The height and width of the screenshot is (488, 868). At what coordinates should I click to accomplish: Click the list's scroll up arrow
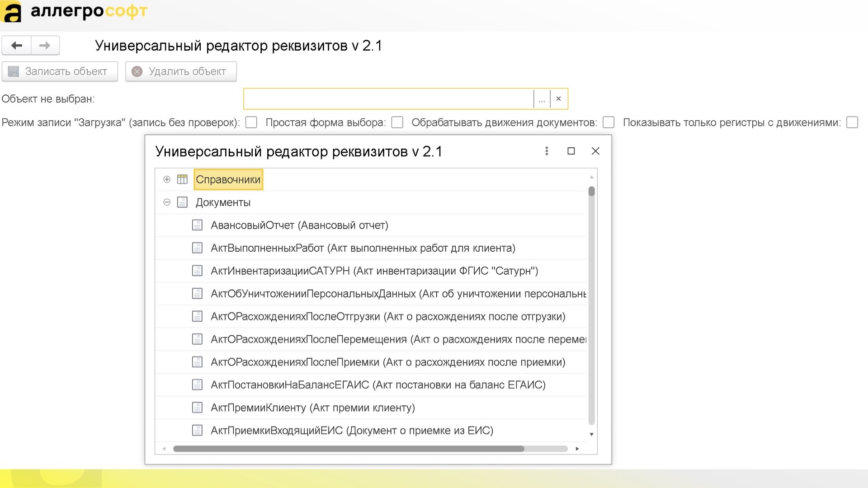click(591, 177)
